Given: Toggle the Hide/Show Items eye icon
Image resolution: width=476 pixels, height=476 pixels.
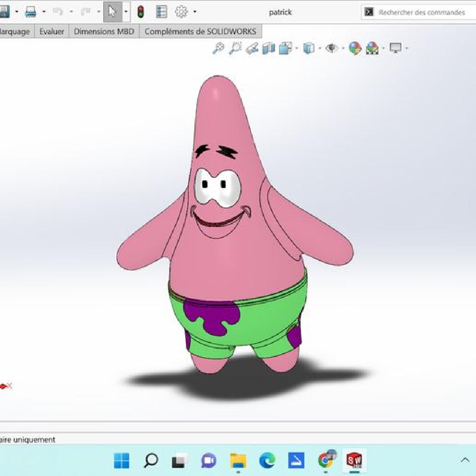Looking at the screenshot, I should point(332,48).
